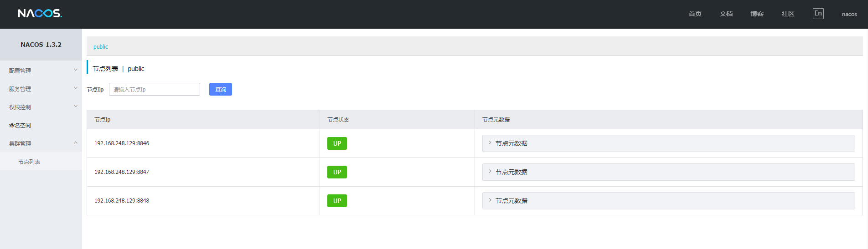Click the 节点元数据 column header

669,120
